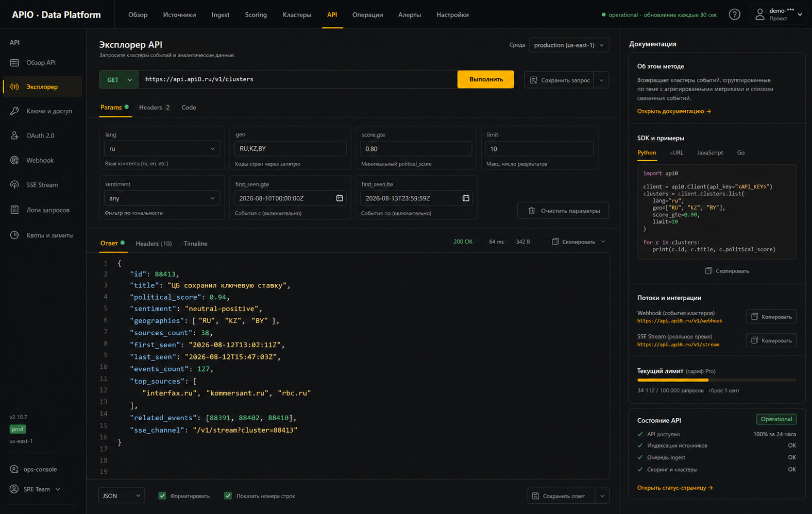The width and height of the screenshot is (812, 514).
Task: Click the Логи запросов sidebar icon
Action: (x=14, y=210)
